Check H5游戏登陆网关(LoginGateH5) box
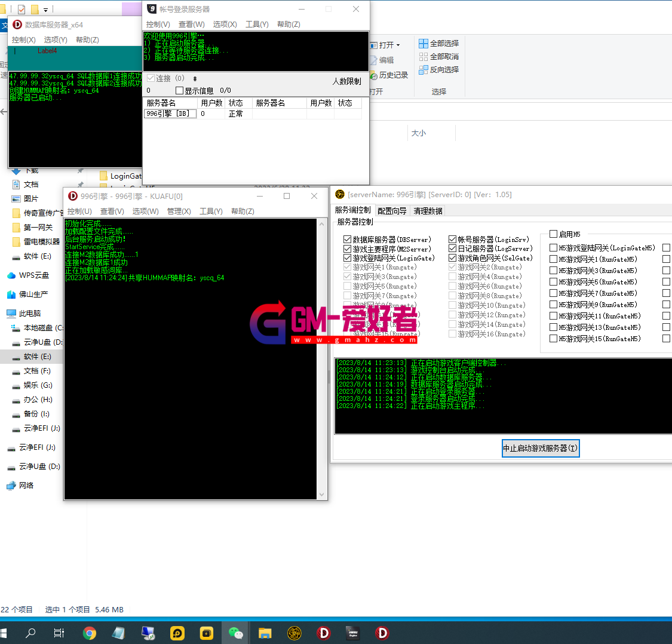This screenshot has height=644, width=672. [x=553, y=247]
